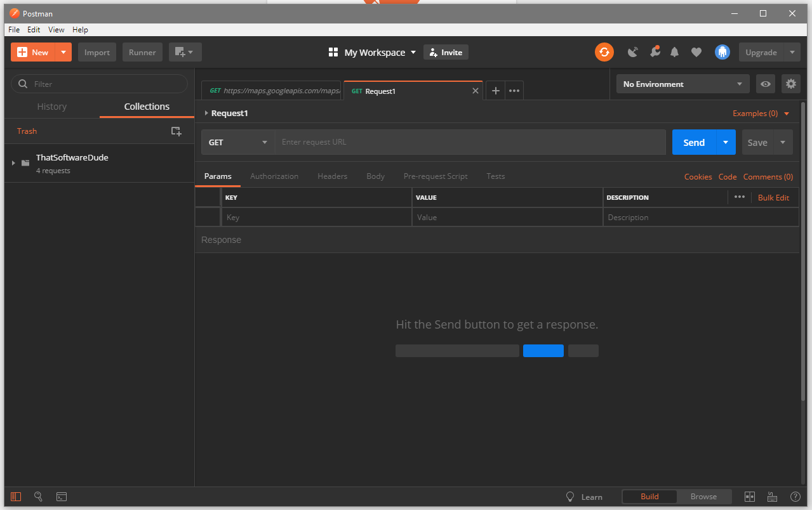Image resolution: width=812 pixels, height=510 pixels.
Task: Open the Upgrade dropdown arrow
Action: pos(792,52)
